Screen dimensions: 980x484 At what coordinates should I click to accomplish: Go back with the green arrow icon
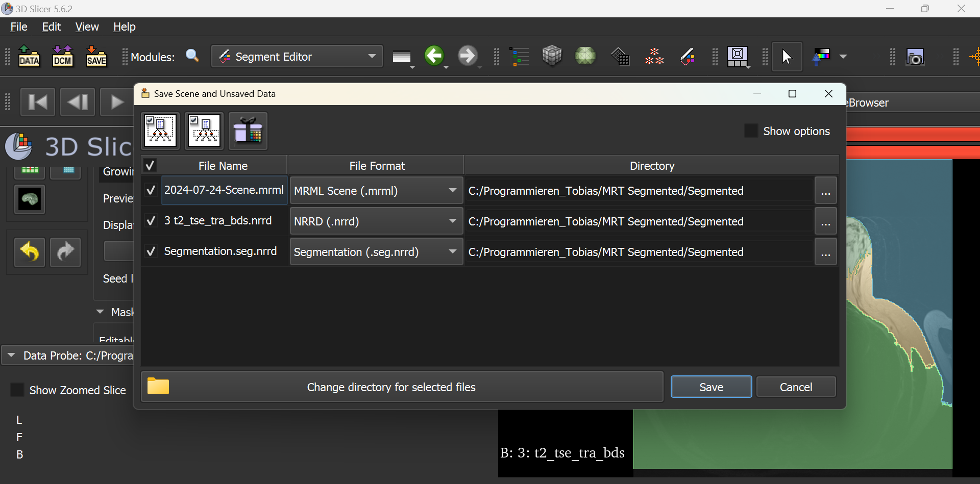(434, 56)
